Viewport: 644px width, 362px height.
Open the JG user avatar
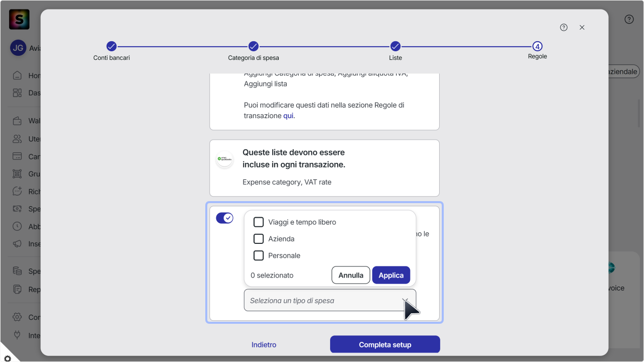tap(18, 48)
